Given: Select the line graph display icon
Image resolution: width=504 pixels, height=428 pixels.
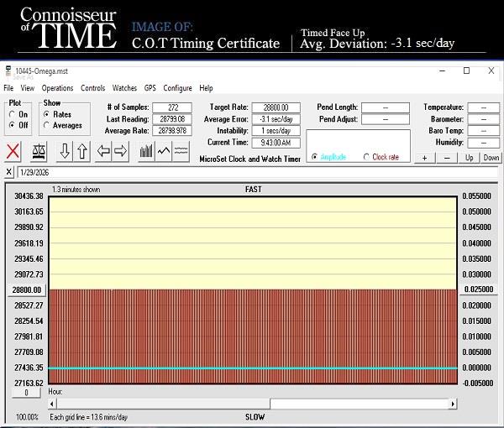Looking at the screenshot, I should [x=164, y=152].
